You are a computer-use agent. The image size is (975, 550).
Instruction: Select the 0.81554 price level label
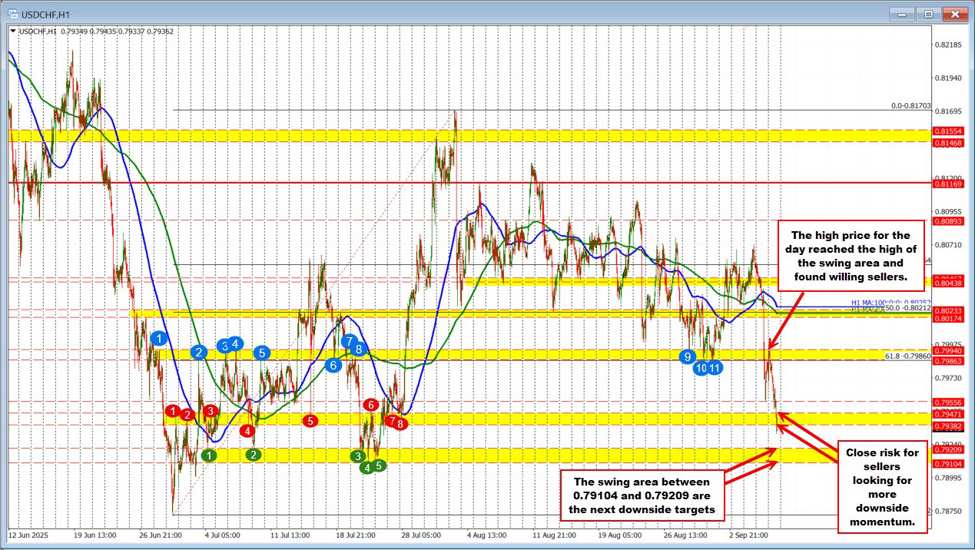[x=949, y=132]
